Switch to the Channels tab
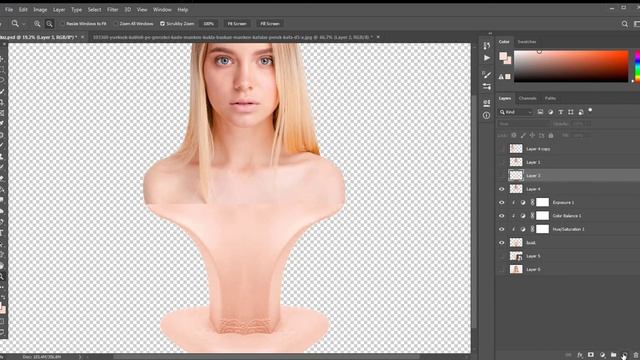 [x=527, y=98]
